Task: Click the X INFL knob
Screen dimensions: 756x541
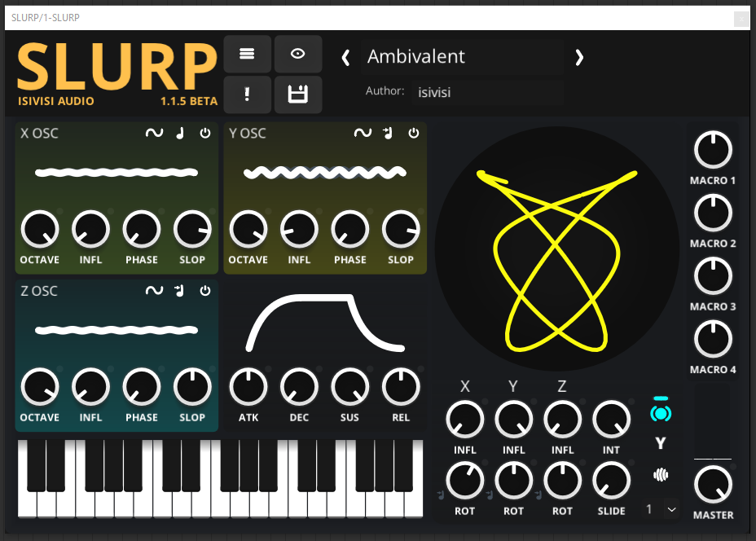Action: tap(465, 420)
